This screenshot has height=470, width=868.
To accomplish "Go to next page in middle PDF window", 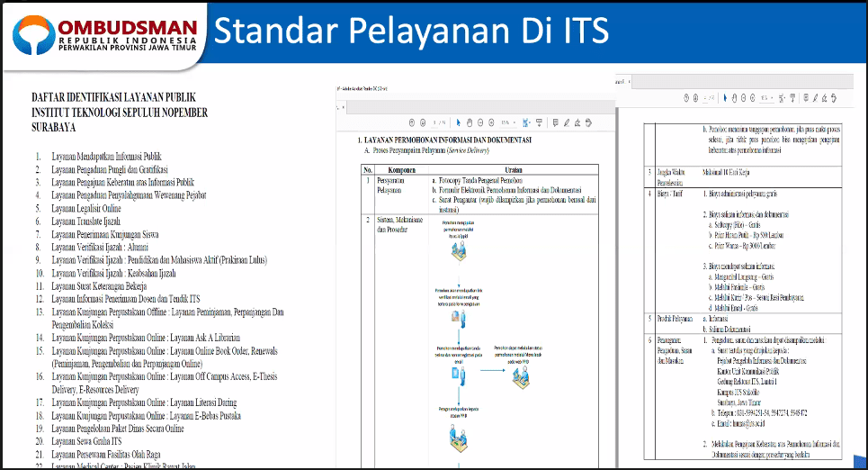I will [423, 122].
